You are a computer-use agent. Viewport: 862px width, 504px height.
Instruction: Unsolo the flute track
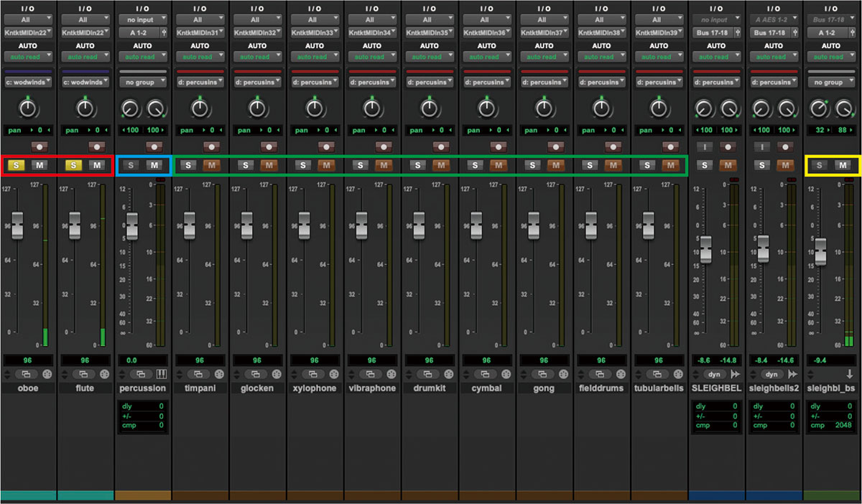73,165
